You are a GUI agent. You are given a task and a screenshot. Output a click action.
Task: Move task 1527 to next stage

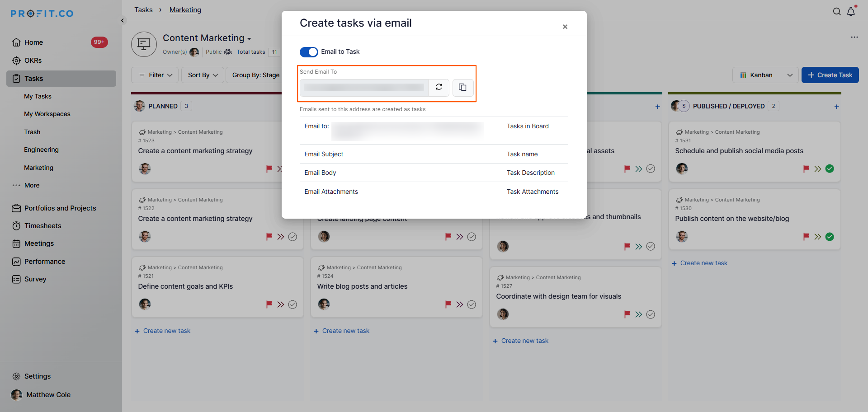point(639,314)
